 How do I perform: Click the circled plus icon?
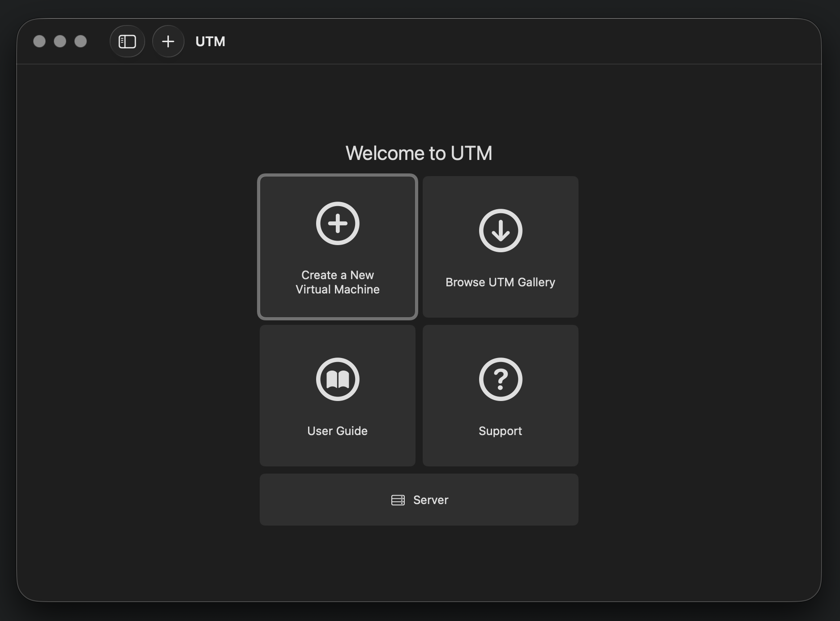pyautogui.click(x=338, y=224)
